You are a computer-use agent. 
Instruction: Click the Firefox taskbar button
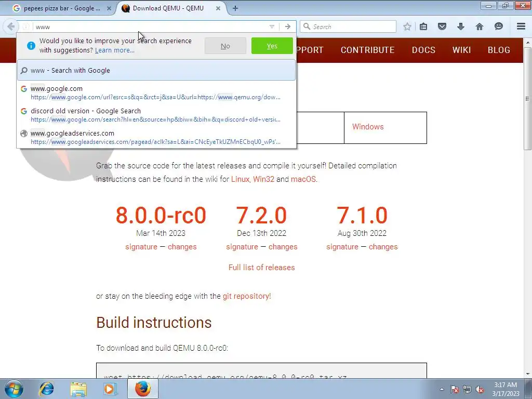point(143,389)
